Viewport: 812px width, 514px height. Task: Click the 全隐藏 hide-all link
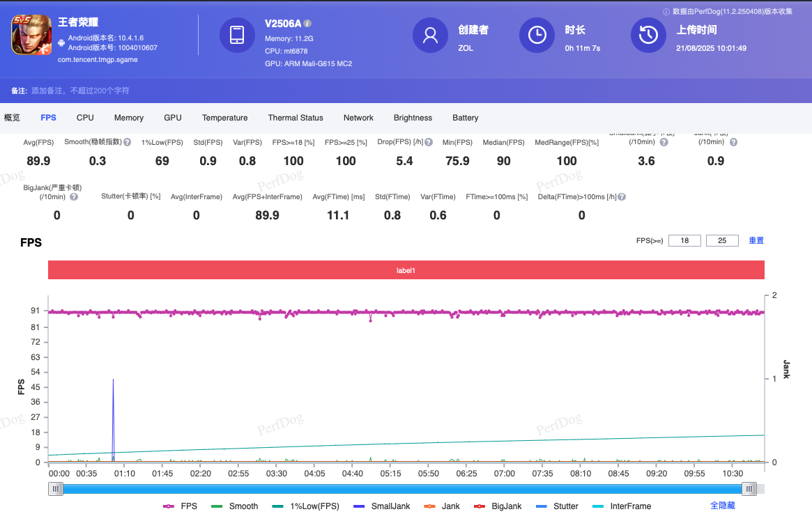click(x=722, y=506)
